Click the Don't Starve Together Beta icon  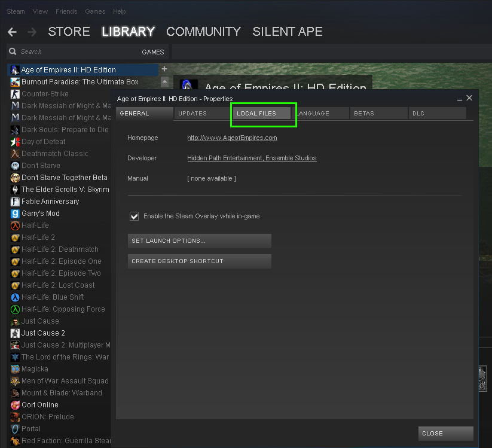point(15,178)
